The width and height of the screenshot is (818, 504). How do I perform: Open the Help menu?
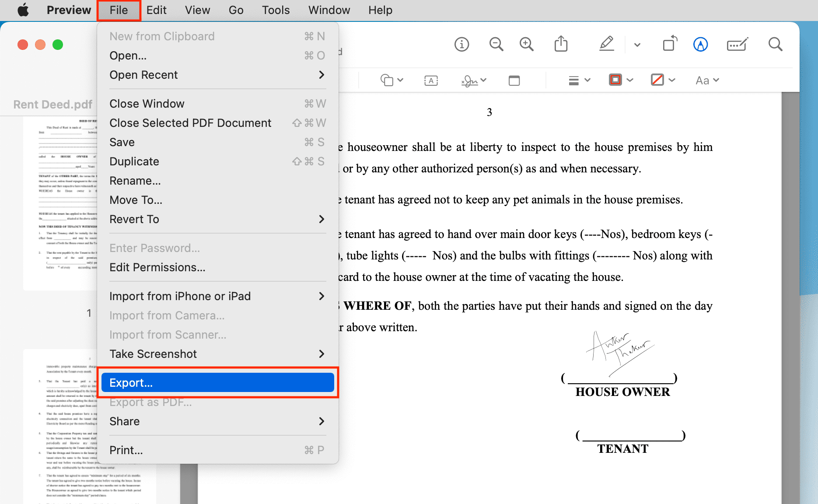click(380, 10)
